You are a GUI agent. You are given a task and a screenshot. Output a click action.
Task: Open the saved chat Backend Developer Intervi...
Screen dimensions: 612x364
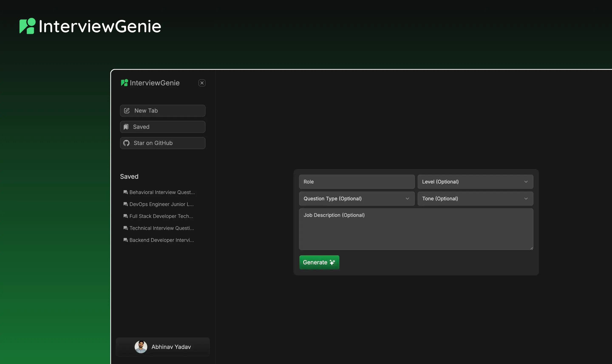click(x=158, y=240)
